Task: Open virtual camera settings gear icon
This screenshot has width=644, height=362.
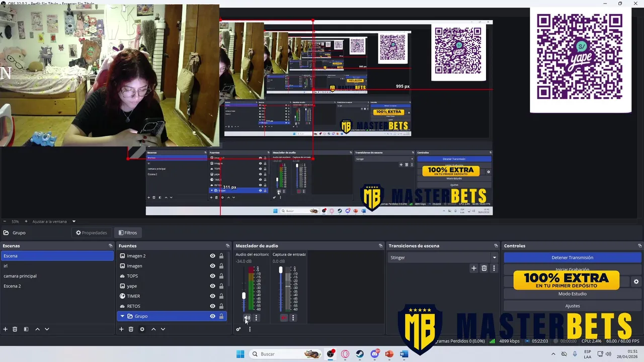Action: click(636, 282)
